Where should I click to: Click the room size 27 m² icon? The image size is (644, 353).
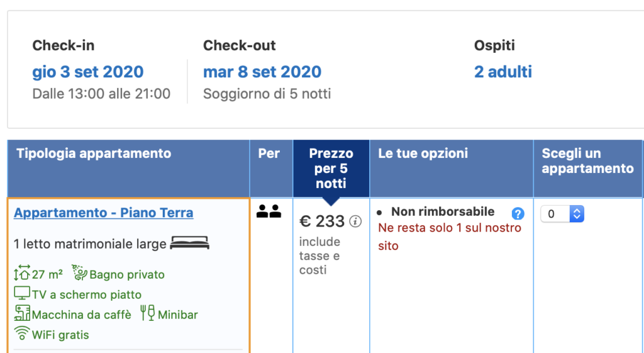[22, 274]
